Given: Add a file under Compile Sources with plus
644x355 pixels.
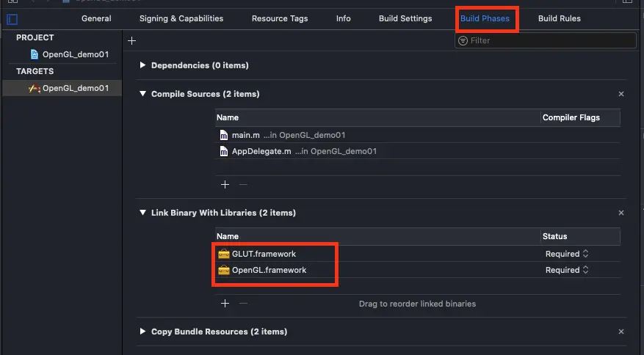Looking at the screenshot, I should (225, 185).
